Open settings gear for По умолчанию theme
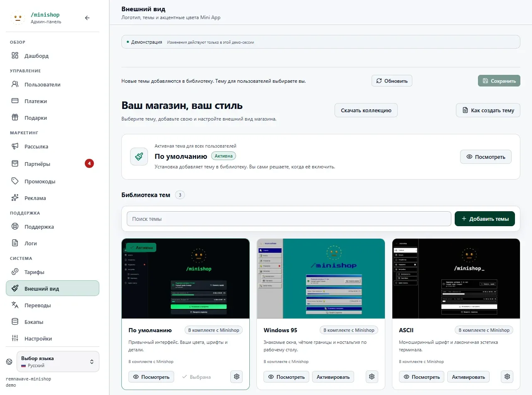Viewport: 532px width, 395px height. click(237, 377)
